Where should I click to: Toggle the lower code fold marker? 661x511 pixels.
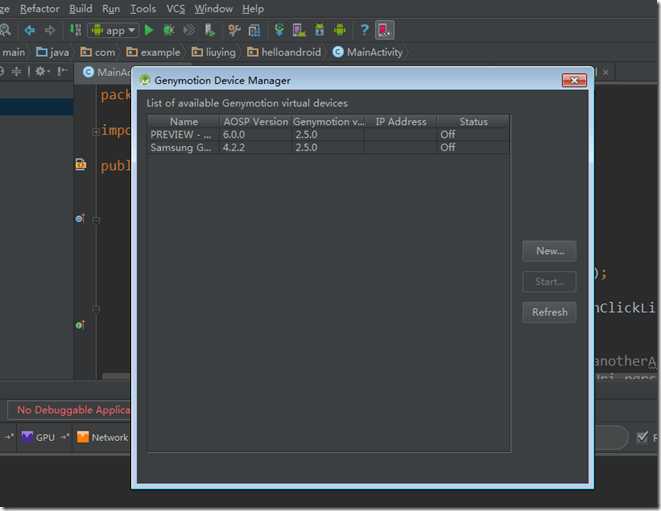(96, 309)
